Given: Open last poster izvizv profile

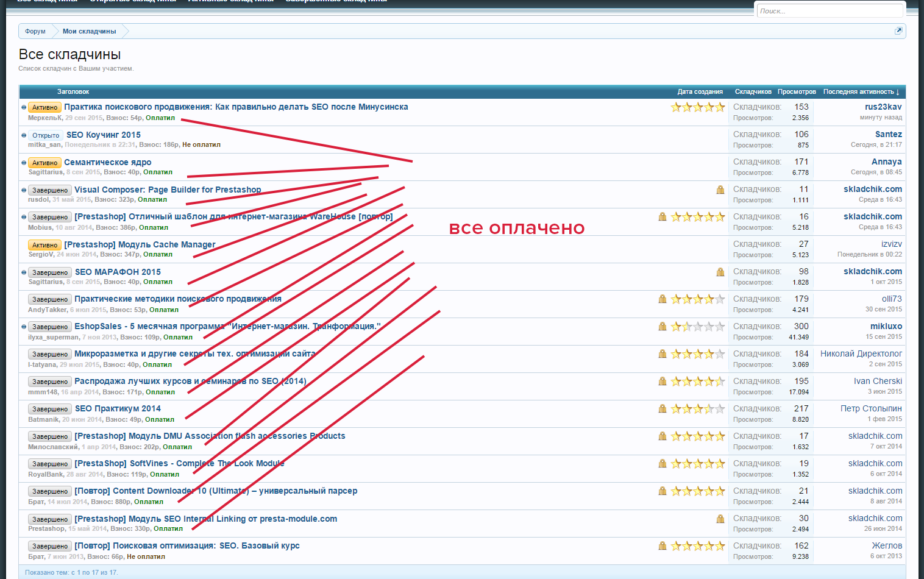Looking at the screenshot, I should [x=892, y=244].
